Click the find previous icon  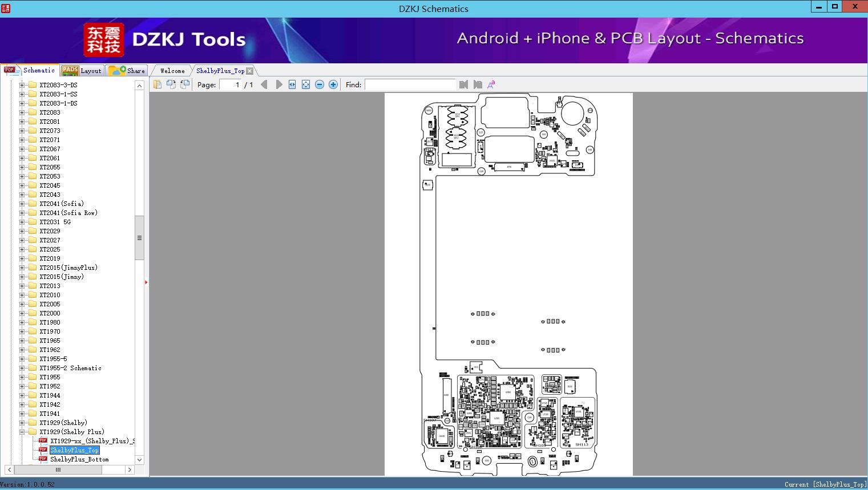pos(463,84)
